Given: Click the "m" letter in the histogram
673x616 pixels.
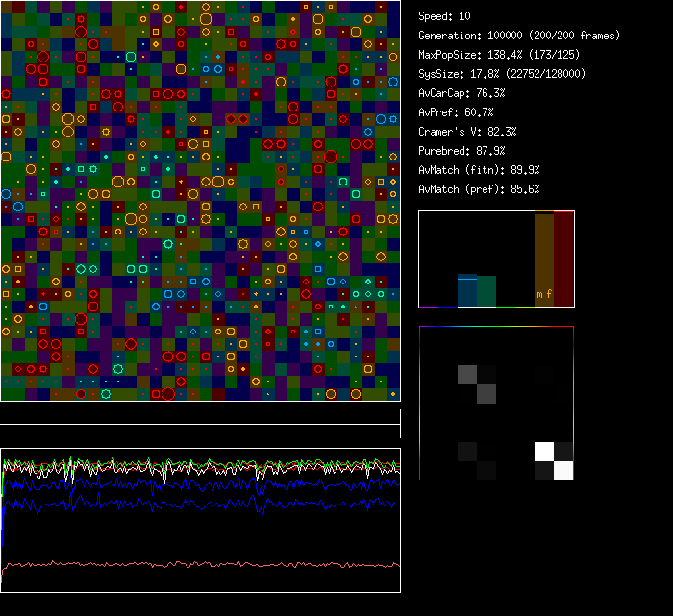Looking at the screenshot, I should (540, 294).
